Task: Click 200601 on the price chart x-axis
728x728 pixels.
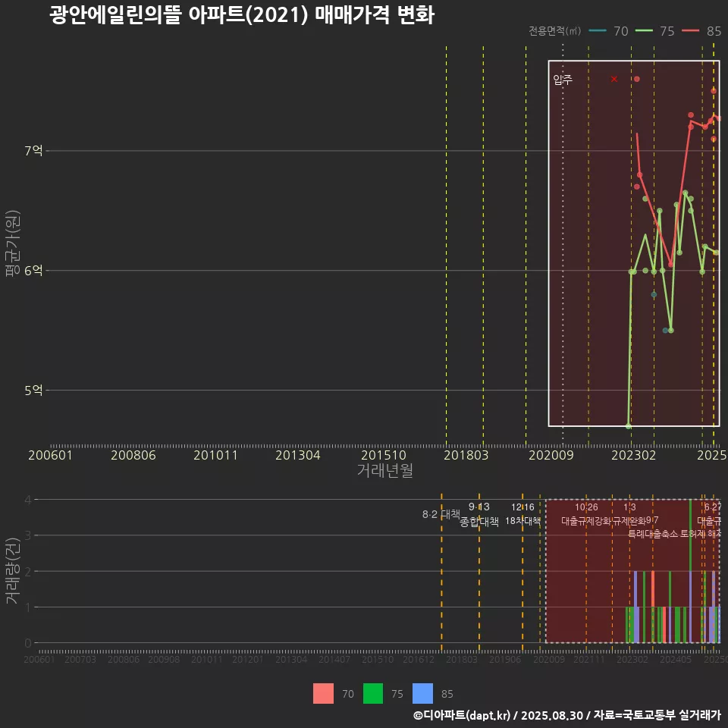Action: 50,455
